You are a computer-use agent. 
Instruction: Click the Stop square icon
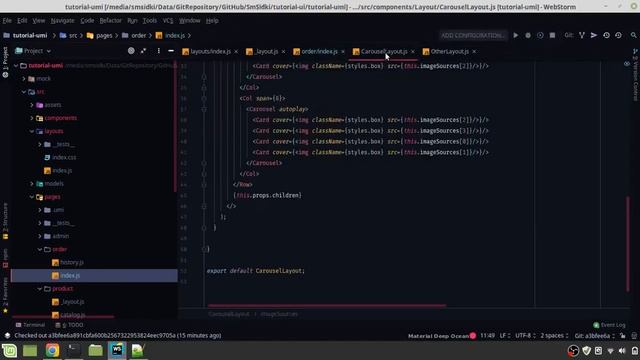coord(552,36)
